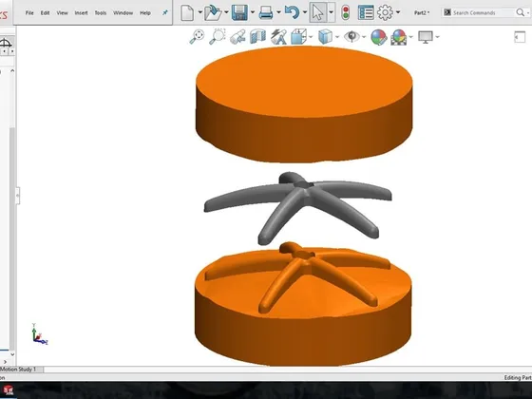Click the Editing Part status text
Screen dimensions: 532x399
518,377
